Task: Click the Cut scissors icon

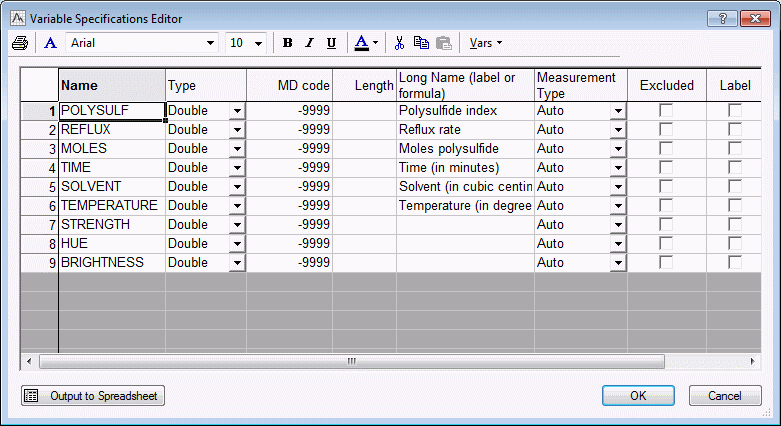Action: [x=400, y=43]
